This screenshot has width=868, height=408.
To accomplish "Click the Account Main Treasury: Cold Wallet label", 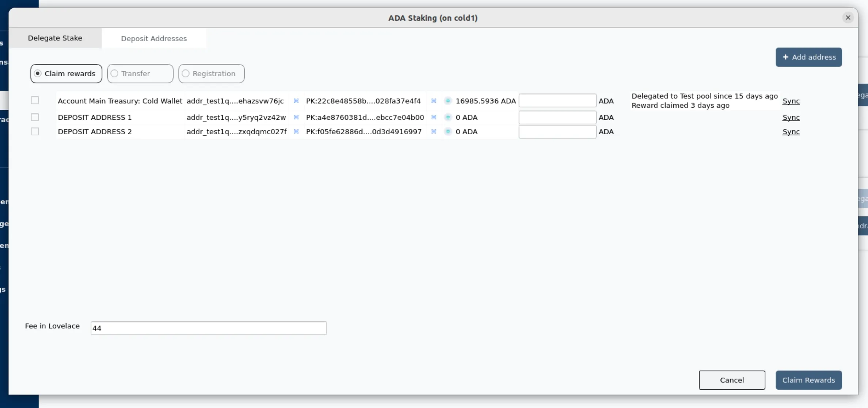I will 120,101.
